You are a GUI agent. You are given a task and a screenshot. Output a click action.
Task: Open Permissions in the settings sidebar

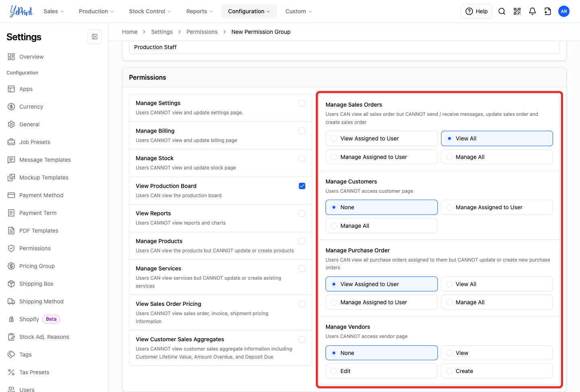pyautogui.click(x=35, y=248)
